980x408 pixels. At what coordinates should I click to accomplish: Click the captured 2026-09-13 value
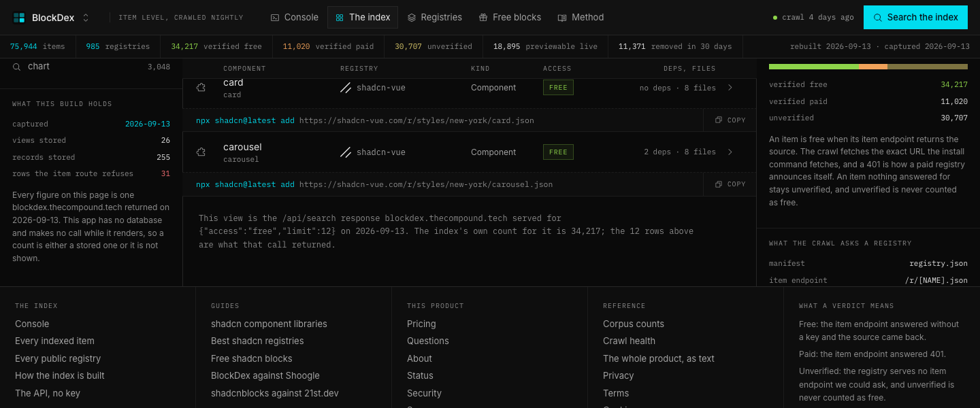[148, 124]
